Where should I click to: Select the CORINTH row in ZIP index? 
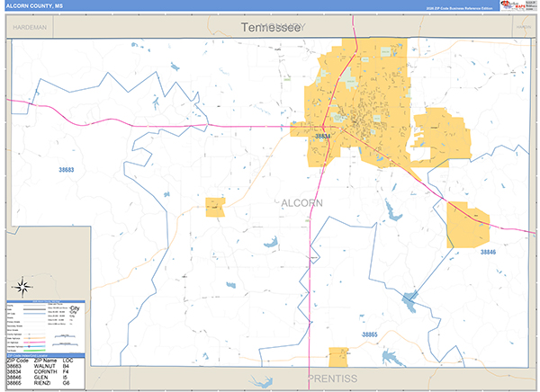pyautogui.click(x=40, y=371)
